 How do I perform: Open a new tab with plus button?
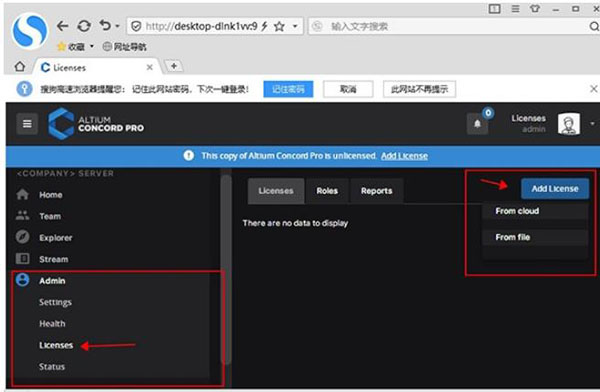(174, 66)
